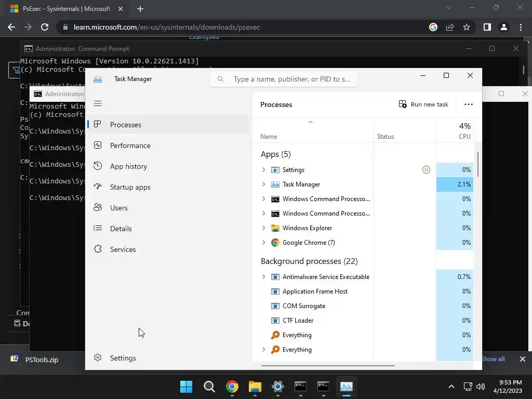Click the Google icon in address bar

click(x=433, y=27)
